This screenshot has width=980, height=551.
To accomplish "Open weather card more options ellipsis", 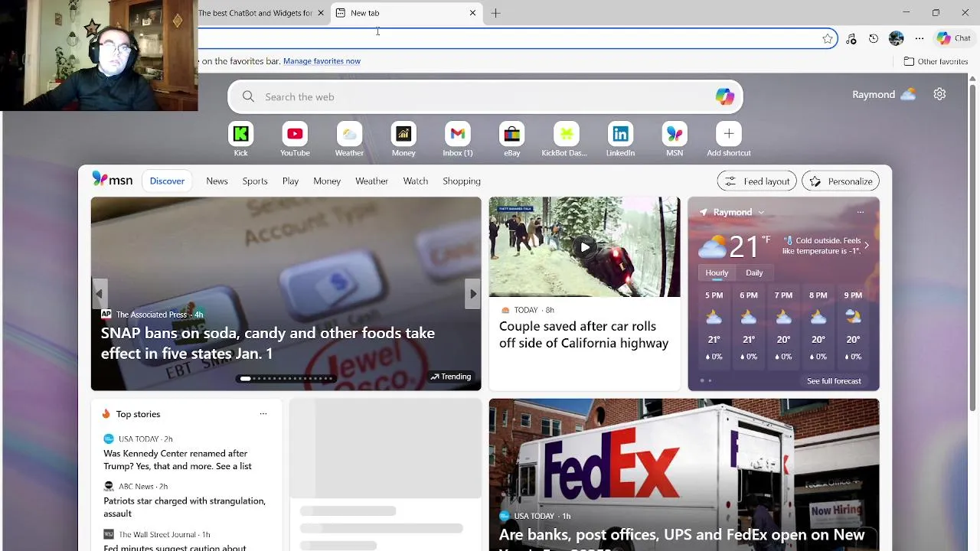I will pos(861,212).
